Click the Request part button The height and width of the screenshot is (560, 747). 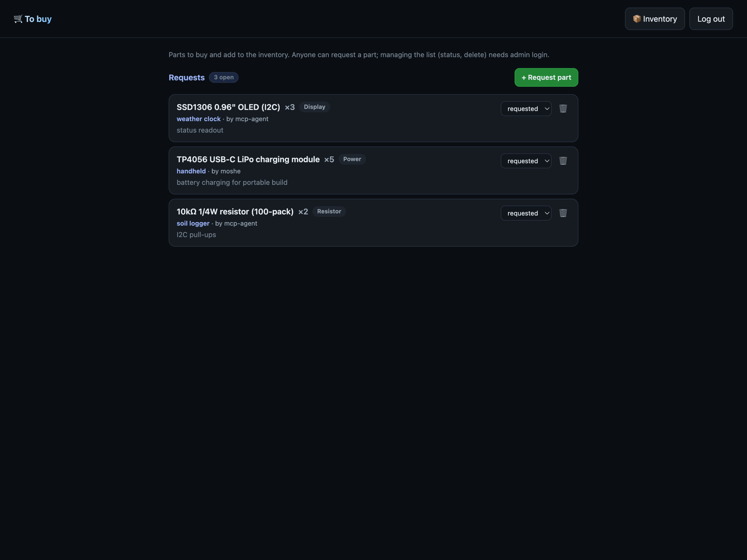[x=546, y=77]
